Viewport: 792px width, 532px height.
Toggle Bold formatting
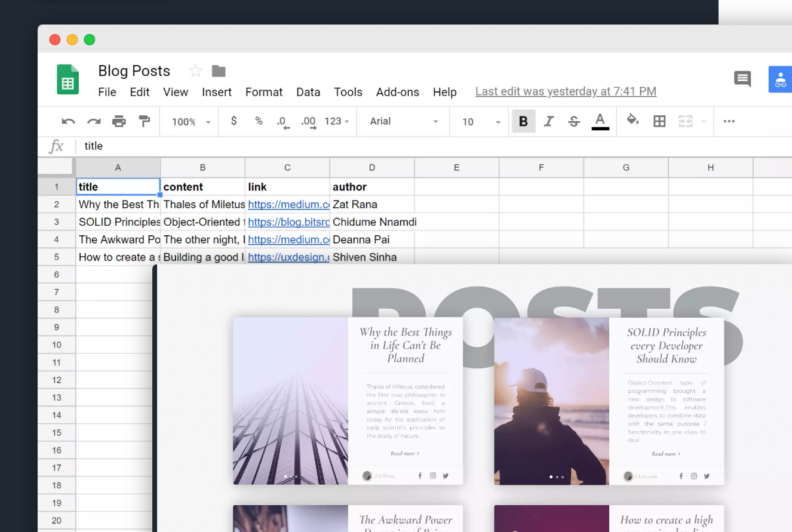click(523, 121)
